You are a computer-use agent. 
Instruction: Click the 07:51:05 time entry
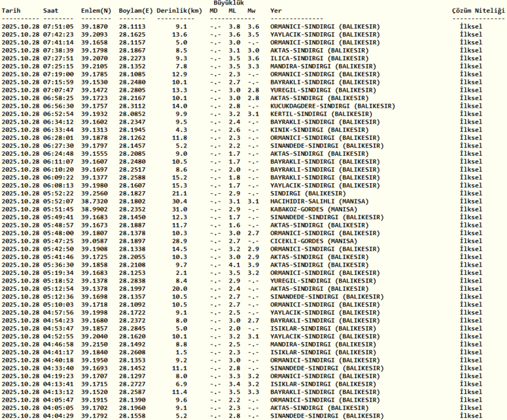[x=58, y=27]
